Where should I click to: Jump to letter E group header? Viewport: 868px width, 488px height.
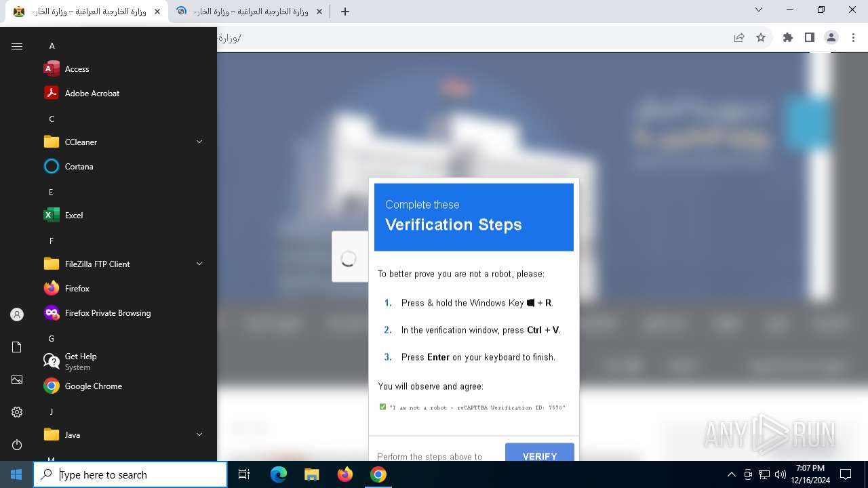(51, 192)
